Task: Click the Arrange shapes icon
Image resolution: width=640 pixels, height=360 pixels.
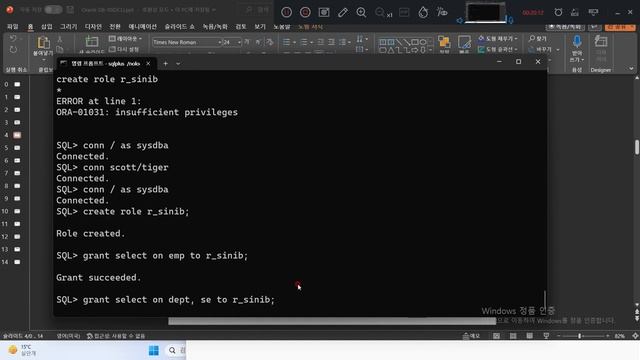Action: coord(444,42)
